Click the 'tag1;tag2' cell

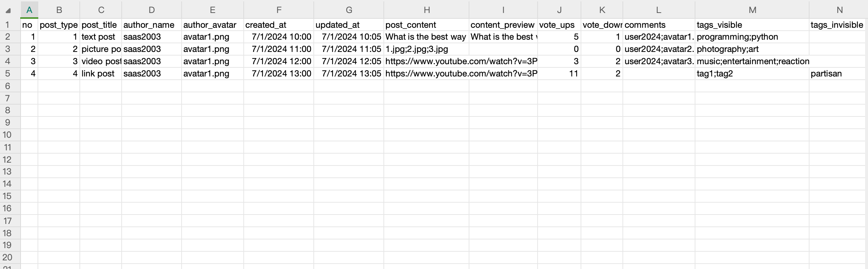(752, 74)
